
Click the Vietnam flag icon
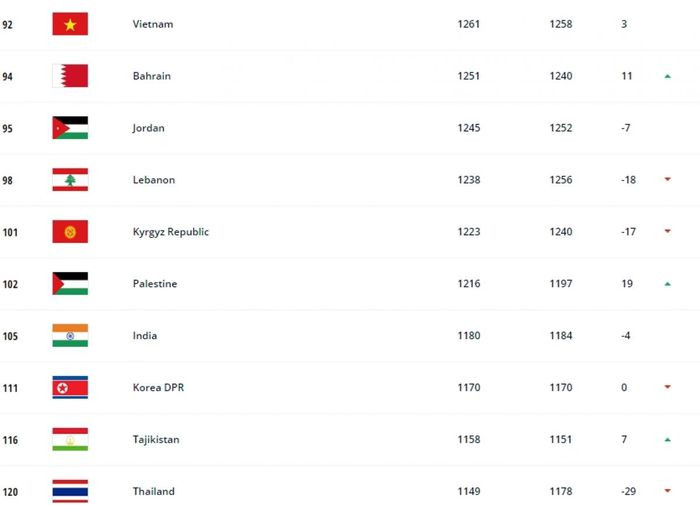pyautogui.click(x=70, y=24)
